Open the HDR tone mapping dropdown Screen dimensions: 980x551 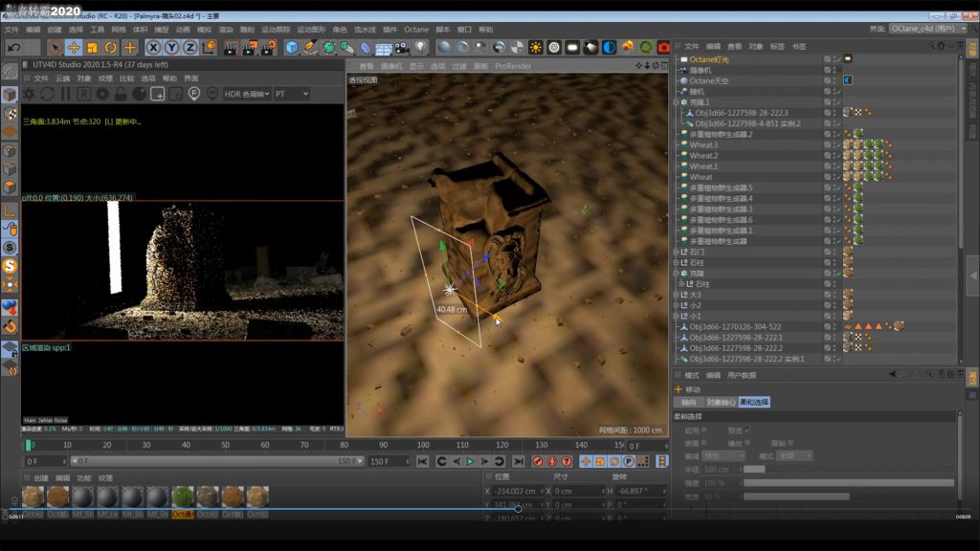point(246,94)
